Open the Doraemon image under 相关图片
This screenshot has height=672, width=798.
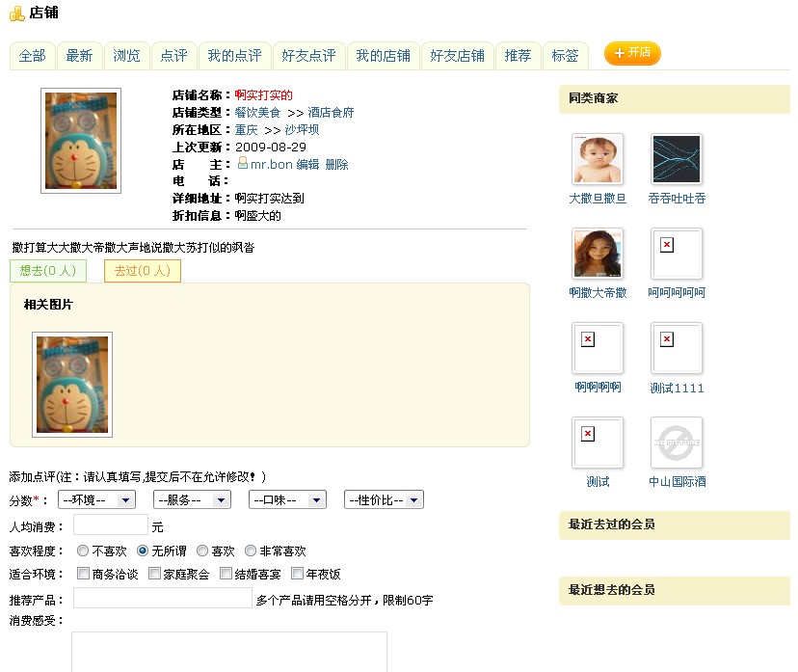tap(72, 385)
